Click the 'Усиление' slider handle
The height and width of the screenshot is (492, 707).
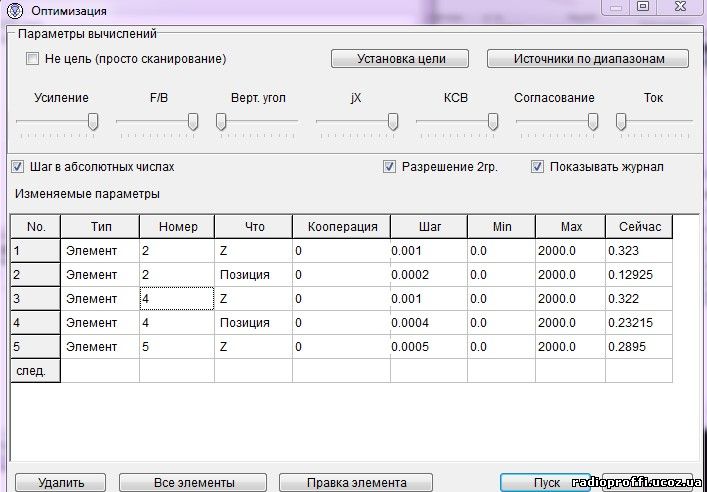93,122
